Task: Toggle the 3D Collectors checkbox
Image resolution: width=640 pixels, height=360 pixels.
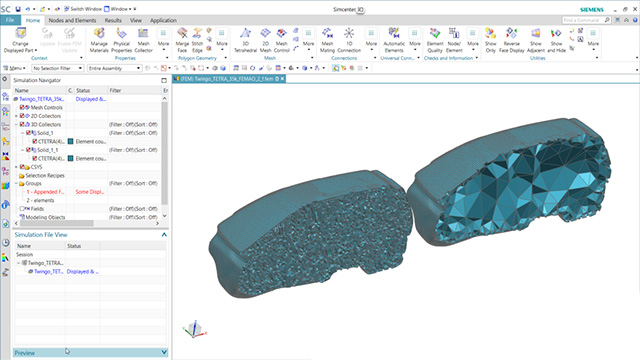Action: point(22,124)
